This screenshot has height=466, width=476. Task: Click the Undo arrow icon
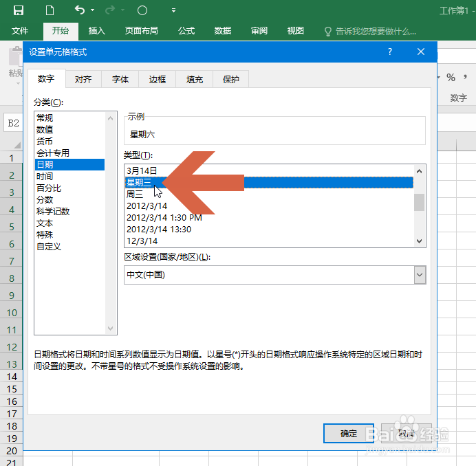click(80, 10)
